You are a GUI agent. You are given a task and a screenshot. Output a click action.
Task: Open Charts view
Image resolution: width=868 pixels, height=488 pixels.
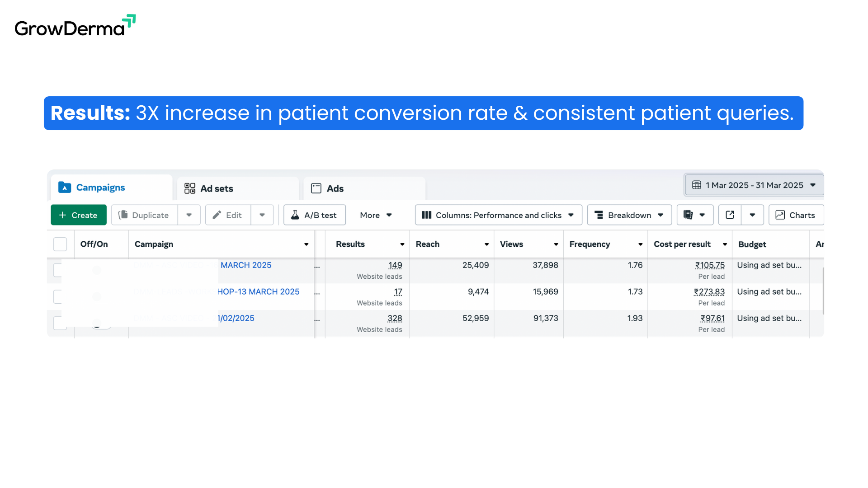[x=796, y=215]
